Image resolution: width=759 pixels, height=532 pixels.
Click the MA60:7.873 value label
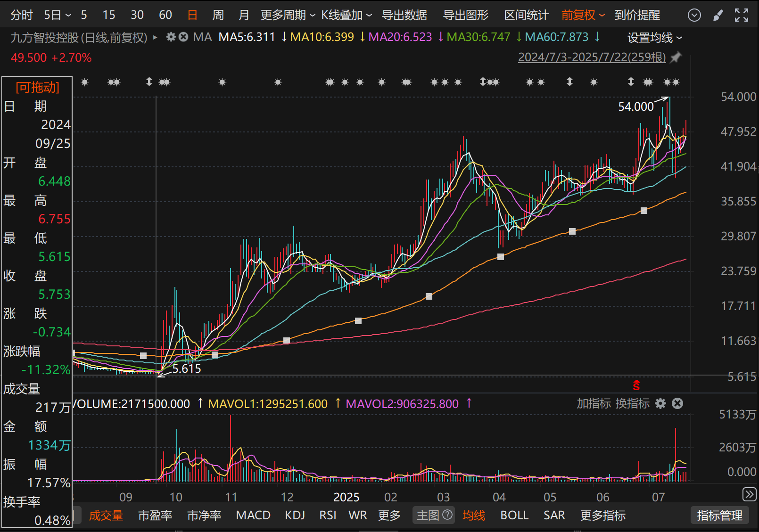(x=557, y=37)
